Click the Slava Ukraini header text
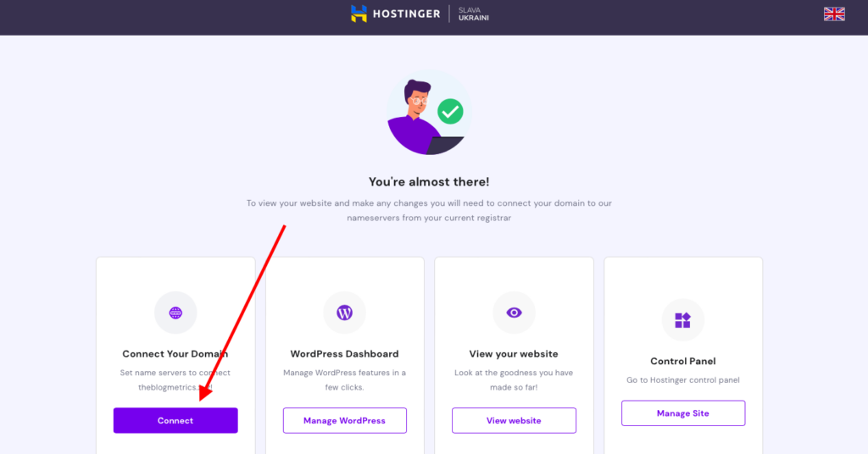The height and width of the screenshot is (454, 868). (473, 14)
